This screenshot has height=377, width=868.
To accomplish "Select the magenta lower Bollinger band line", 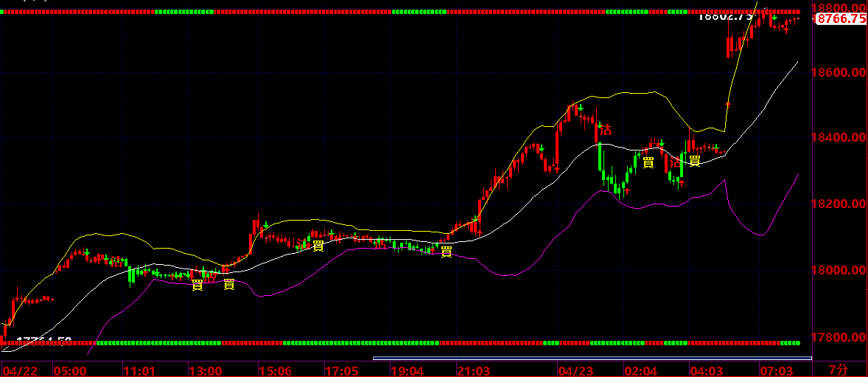I will point(501,274).
